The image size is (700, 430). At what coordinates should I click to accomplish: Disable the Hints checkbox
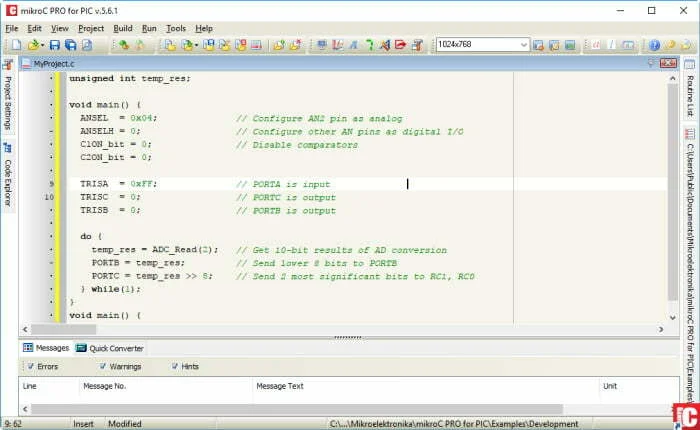coord(175,366)
